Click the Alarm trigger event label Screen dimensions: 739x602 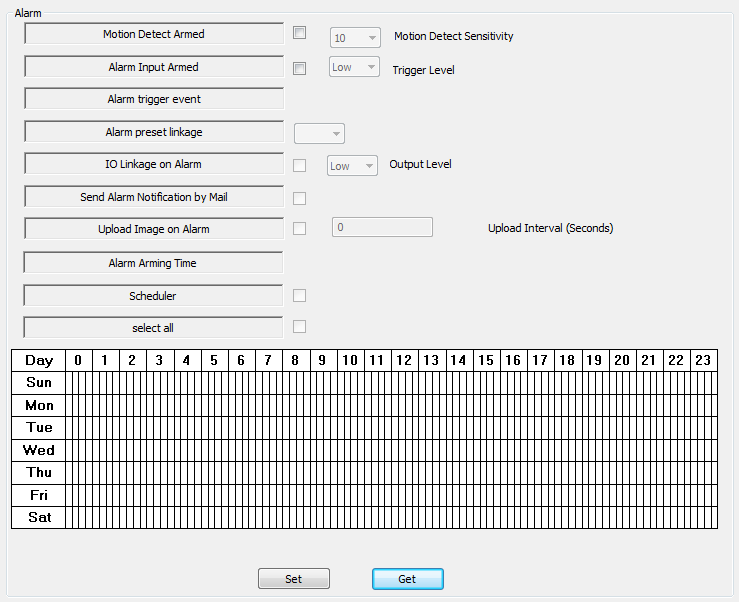click(154, 99)
